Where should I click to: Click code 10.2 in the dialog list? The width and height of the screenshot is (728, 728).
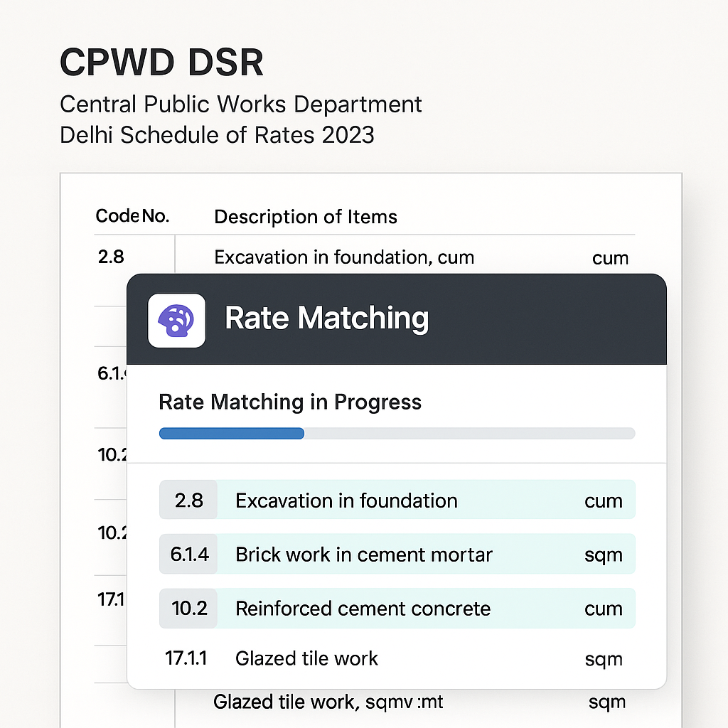pos(189,609)
